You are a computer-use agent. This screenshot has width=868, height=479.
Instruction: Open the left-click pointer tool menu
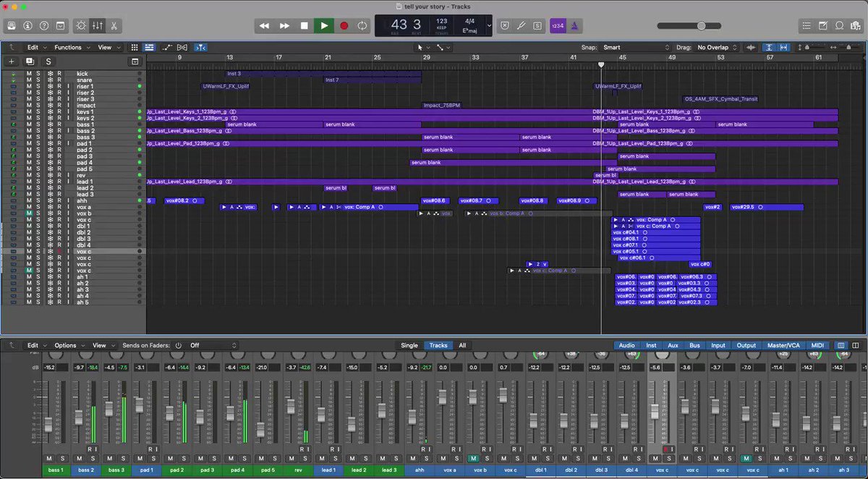point(423,47)
